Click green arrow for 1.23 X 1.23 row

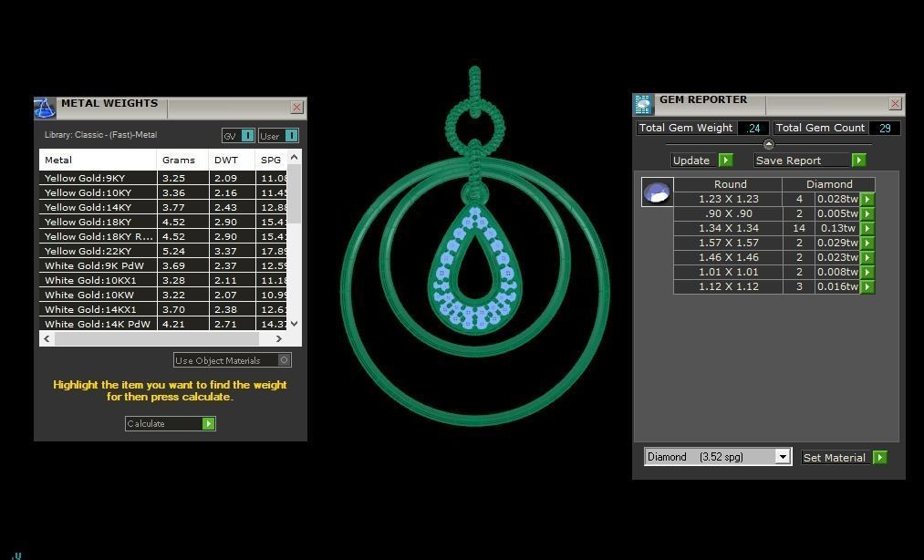click(867, 199)
